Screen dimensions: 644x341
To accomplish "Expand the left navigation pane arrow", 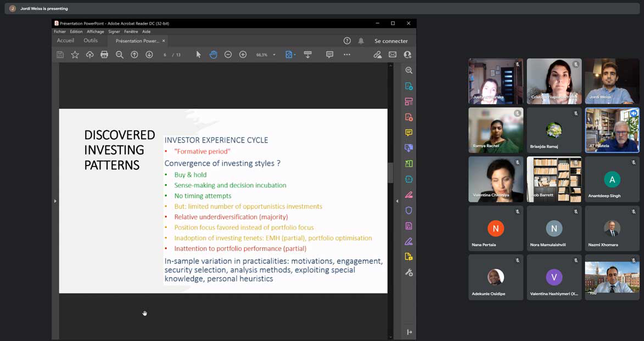I will point(55,201).
